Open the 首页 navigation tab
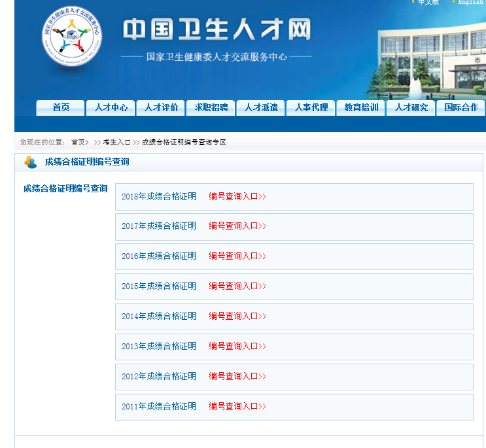Viewport: 486px width, 448px height. click(x=60, y=107)
